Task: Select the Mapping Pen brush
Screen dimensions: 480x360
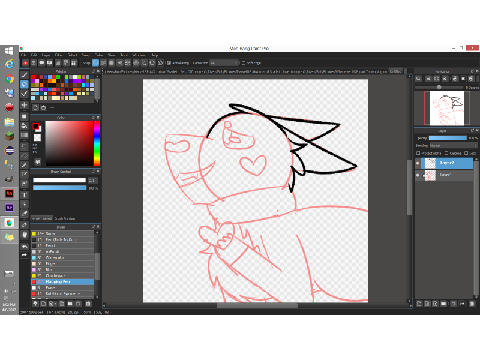Action: click(63, 282)
